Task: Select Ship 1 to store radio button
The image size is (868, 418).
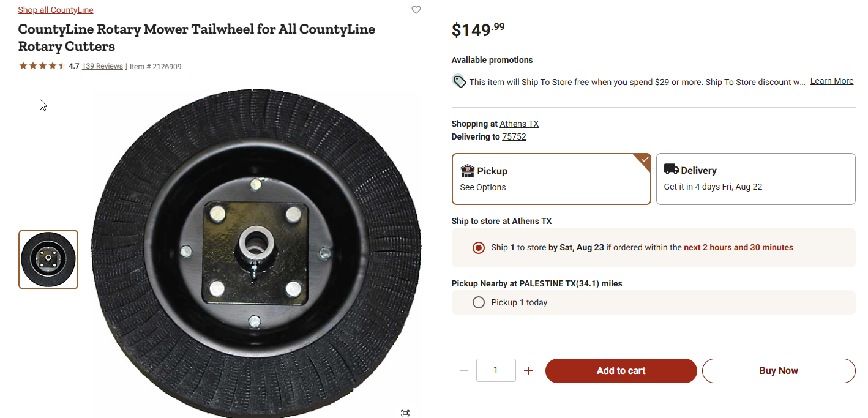Action: pyautogui.click(x=479, y=248)
